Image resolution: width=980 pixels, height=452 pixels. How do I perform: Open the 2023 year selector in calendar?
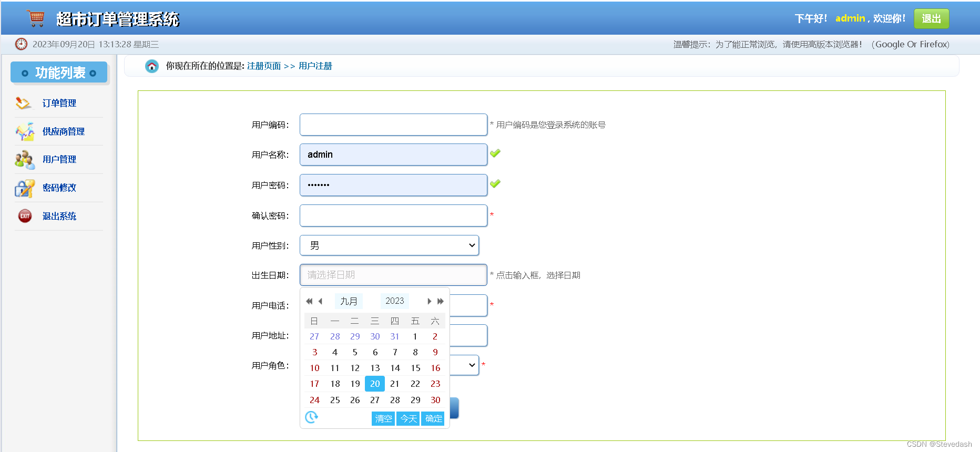coord(395,301)
